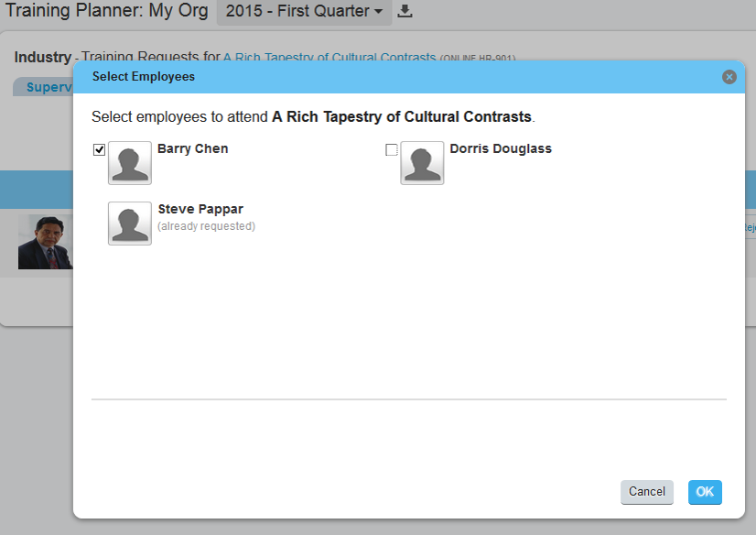Open the 2015 - First Quarter dropdown

coord(304,11)
